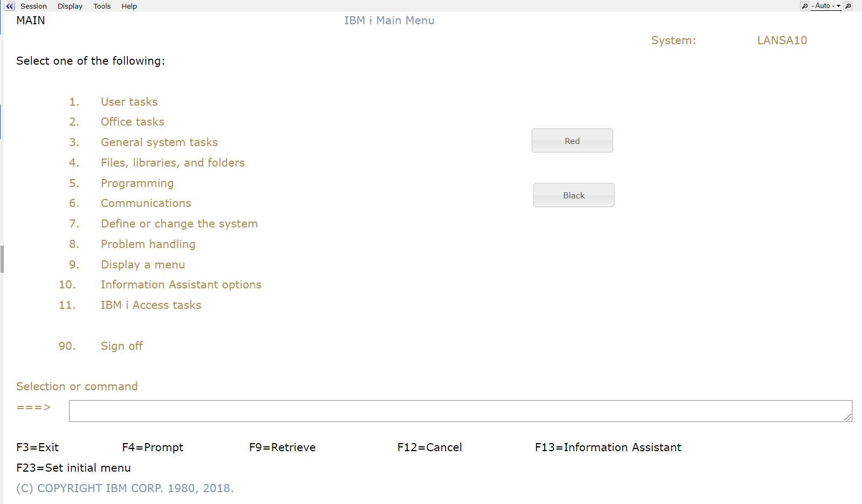Open the Session menu

pos(33,6)
